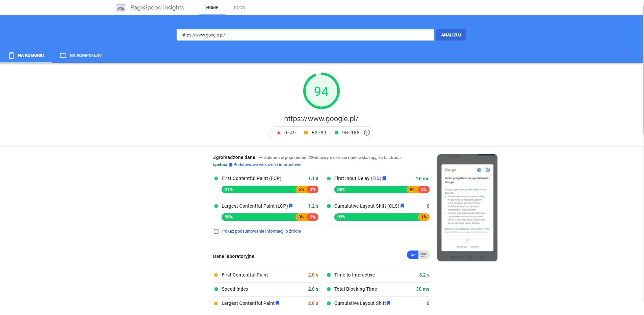This screenshot has height=315, width=644.
Task: Click green dot beside Largest Contentful Paint (LCP)
Action: (216, 206)
